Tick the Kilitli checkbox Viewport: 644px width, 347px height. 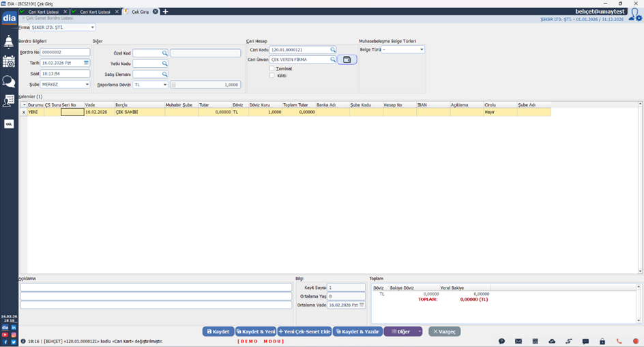pyautogui.click(x=272, y=76)
